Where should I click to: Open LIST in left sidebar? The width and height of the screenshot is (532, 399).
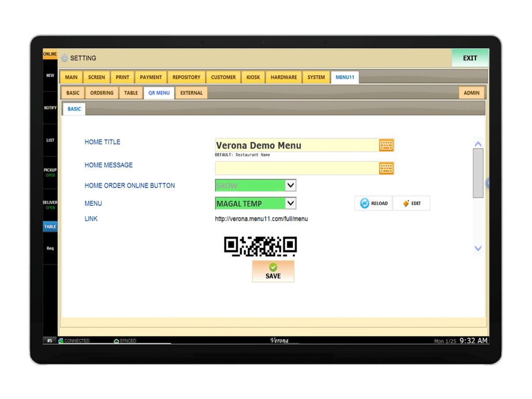(x=50, y=140)
